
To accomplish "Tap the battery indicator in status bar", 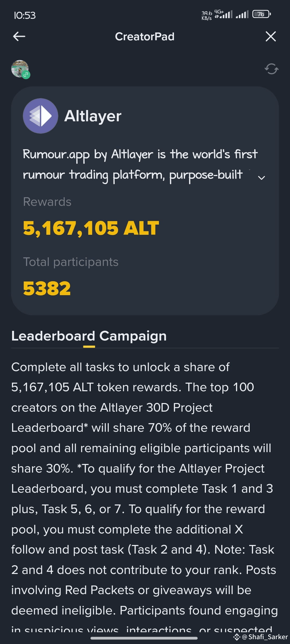I will [x=262, y=14].
